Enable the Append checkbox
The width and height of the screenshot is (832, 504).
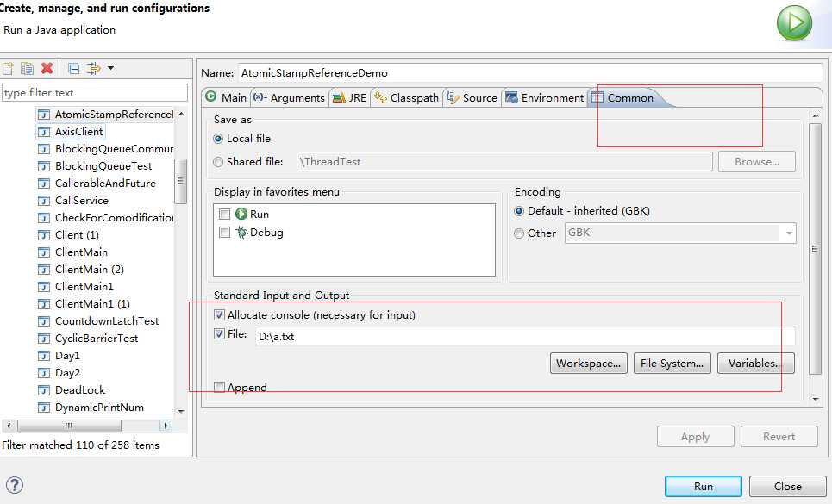(x=219, y=388)
